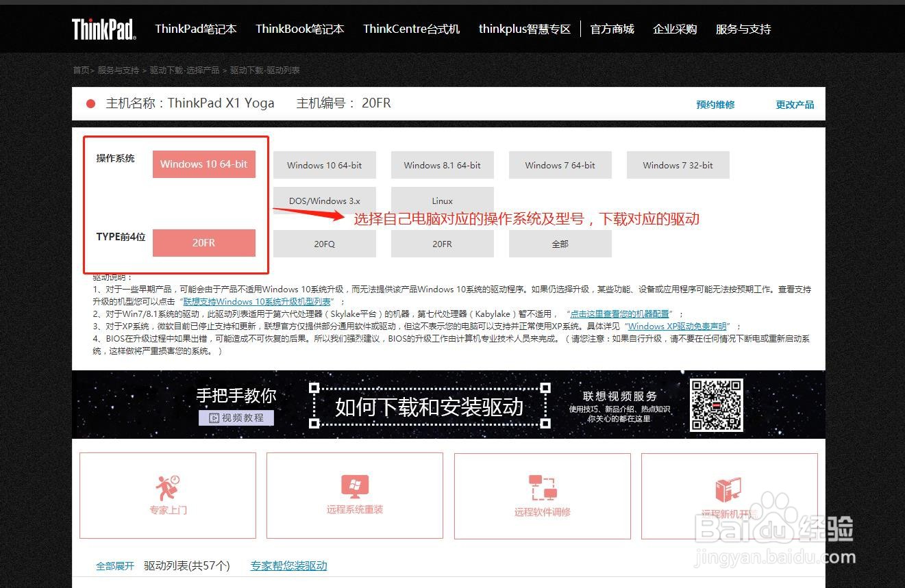The height and width of the screenshot is (588, 905).
Task: Open the 远程系统重装 service icon
Action: pos(355,495)
